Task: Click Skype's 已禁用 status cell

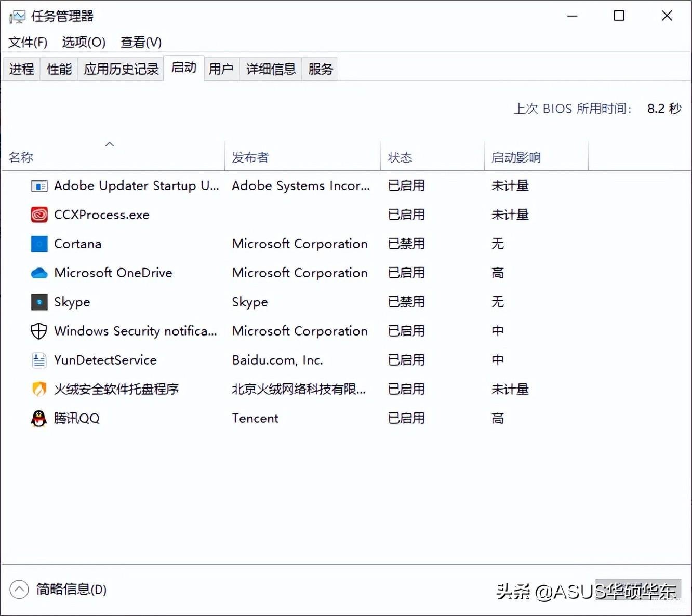Action: click(406, 302)
